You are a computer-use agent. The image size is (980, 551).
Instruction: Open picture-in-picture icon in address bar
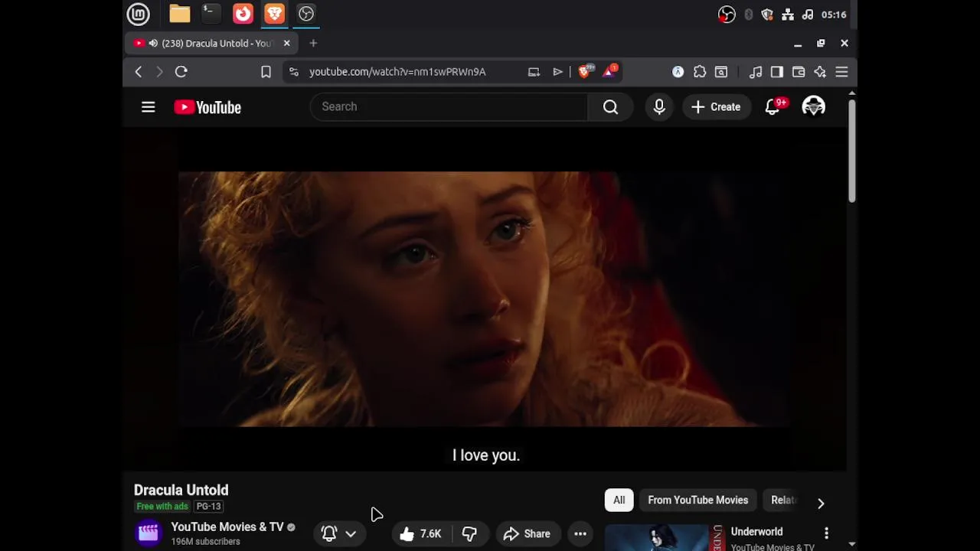click(534, 72)
